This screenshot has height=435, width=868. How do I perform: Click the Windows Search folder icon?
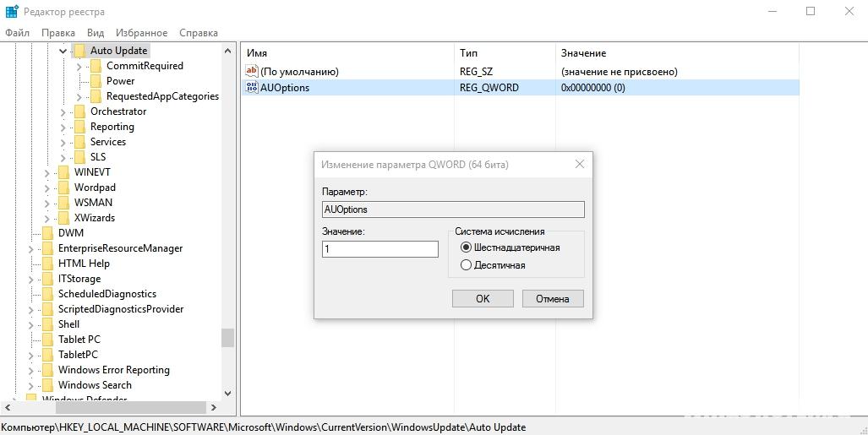(47, 385)
